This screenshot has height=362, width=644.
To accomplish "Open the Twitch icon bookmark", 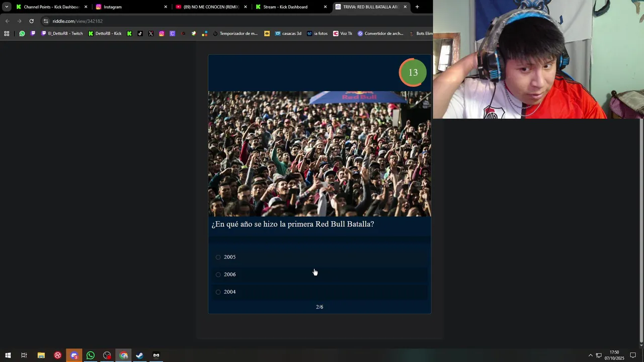I will pos(33,34).
